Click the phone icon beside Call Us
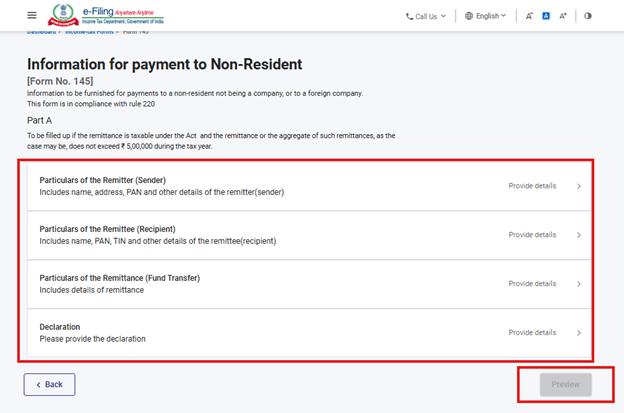The width and height of the screenshot is (624, 413). 409,16
